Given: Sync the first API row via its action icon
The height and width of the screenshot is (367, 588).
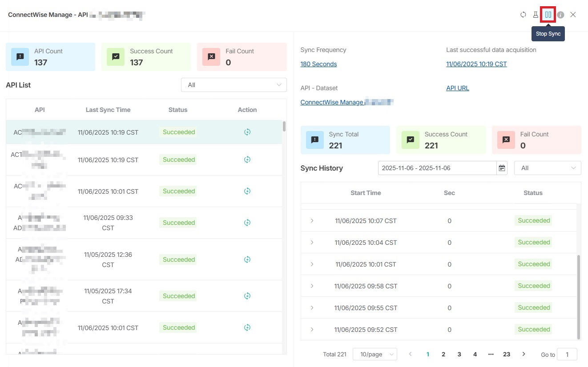Looking at the screenshot, I should [x=247, y=132].
